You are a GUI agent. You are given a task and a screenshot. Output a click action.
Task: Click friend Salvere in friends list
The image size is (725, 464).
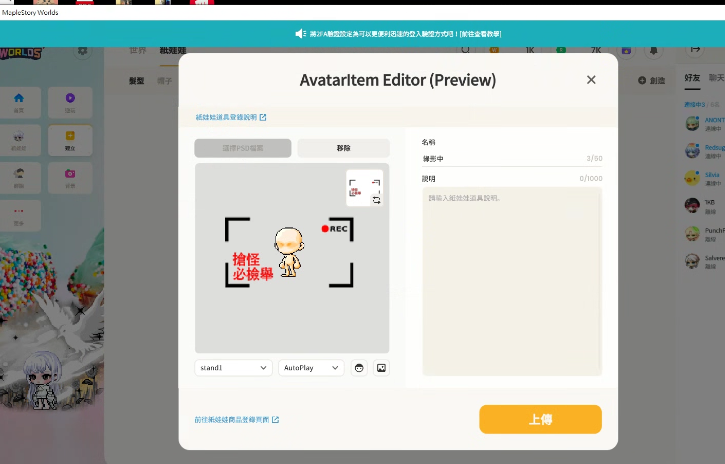(704, 261)
